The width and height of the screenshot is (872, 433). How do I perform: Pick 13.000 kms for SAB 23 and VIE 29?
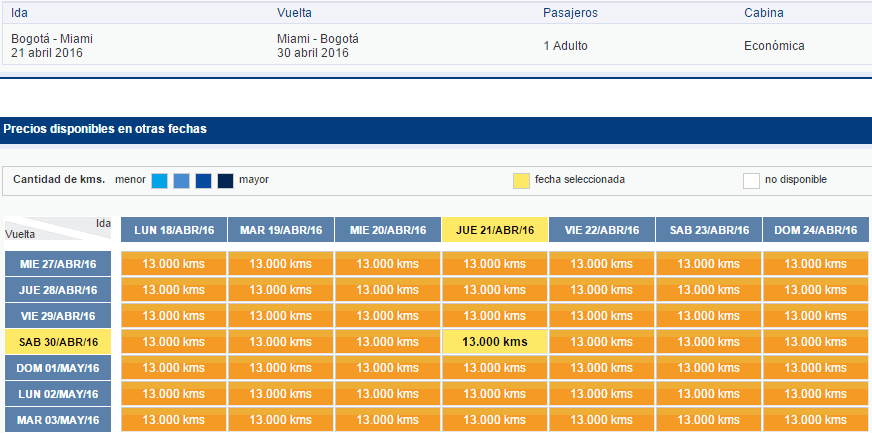[x=708, y=316]
